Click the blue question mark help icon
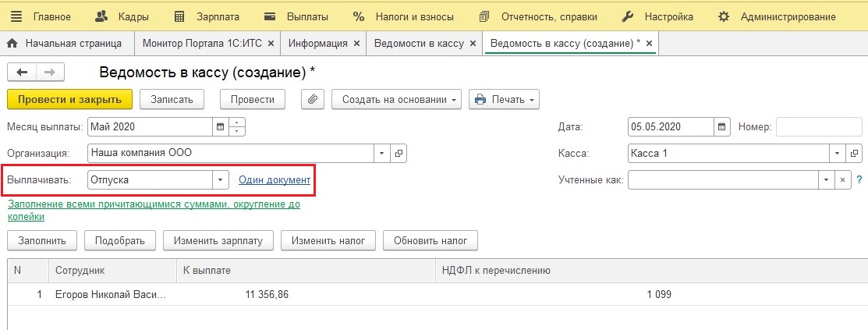 [859, 180]
